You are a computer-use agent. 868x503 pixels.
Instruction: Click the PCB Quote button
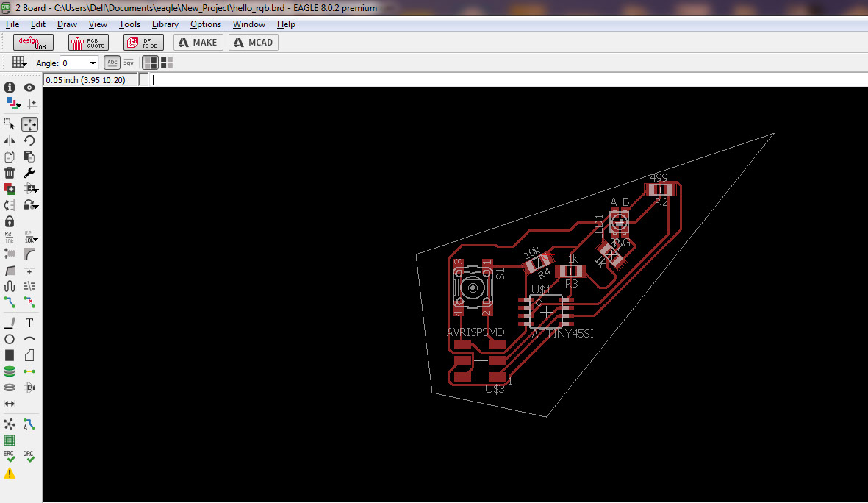pyautogui.click(x=89, y=43)
